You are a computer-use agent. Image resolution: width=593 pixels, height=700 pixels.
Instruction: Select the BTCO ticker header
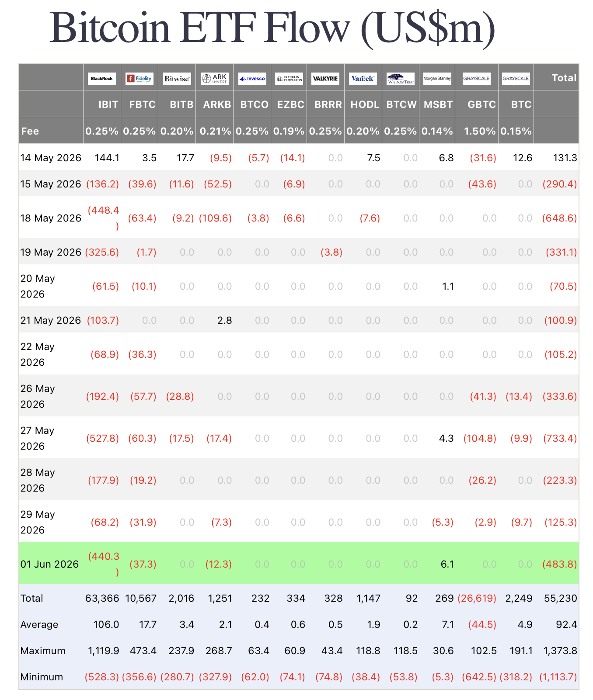pos(255,104)
